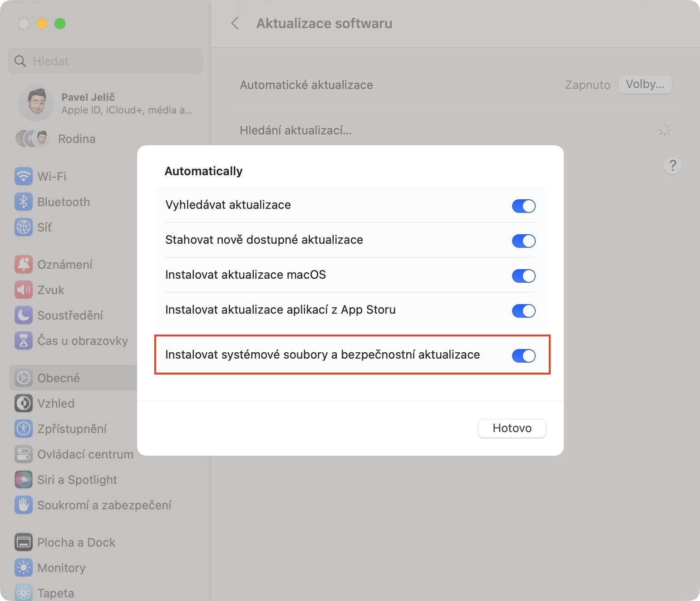Go back using the chevron arrow
This screenshot has height=601, width=700.
coord(235,24)
